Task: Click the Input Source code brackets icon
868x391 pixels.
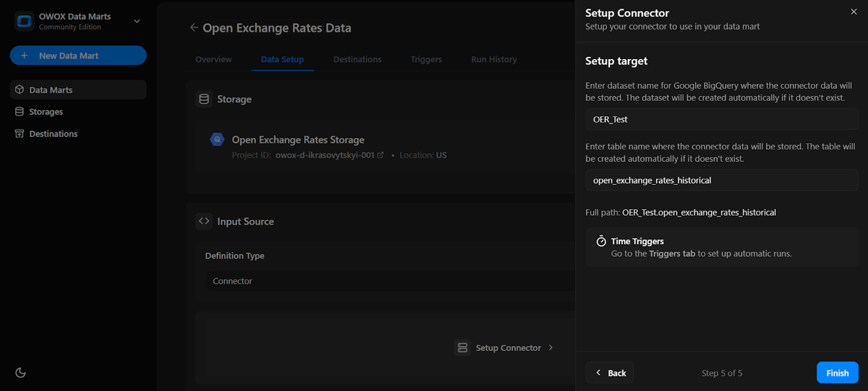Action: coord(204,221)
